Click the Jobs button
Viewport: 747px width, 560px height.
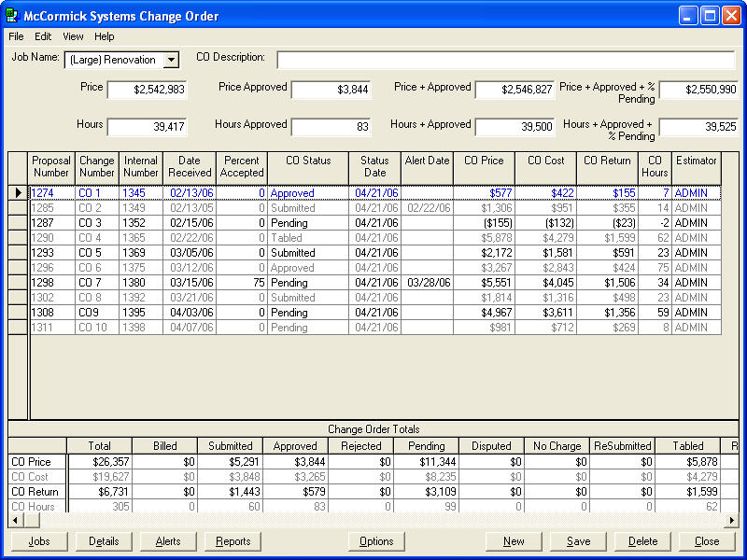tap(39, 541)
